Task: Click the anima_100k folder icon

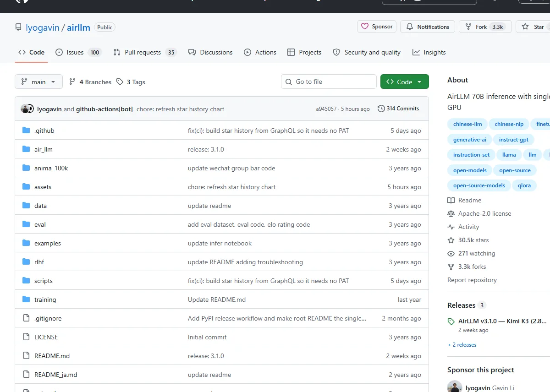Action: pyautogui.click(x=26, y=168)
